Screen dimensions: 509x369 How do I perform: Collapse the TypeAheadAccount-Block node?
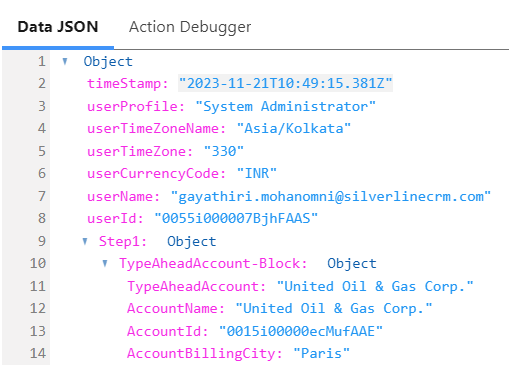click(105, 264)
